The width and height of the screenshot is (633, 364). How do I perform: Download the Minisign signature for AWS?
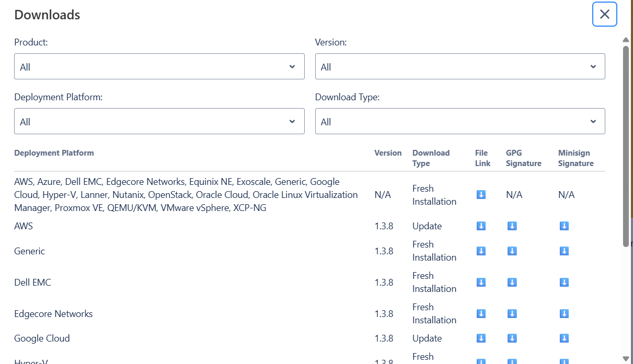pyautogui.click(x=563, y=226)
